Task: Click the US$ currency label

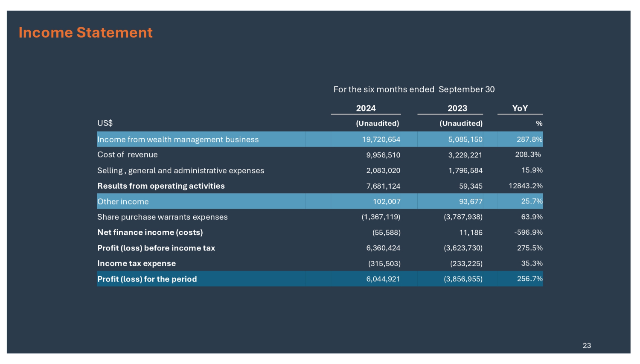Action: 105,123
